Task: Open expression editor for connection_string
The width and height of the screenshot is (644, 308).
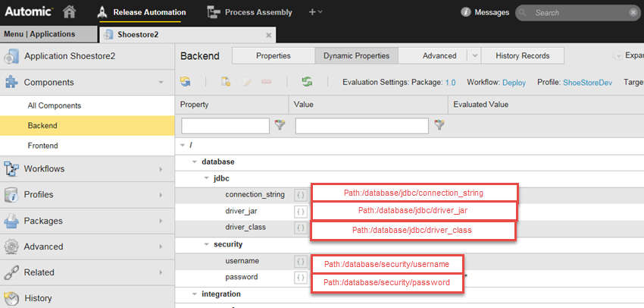Action: [301, 195]
